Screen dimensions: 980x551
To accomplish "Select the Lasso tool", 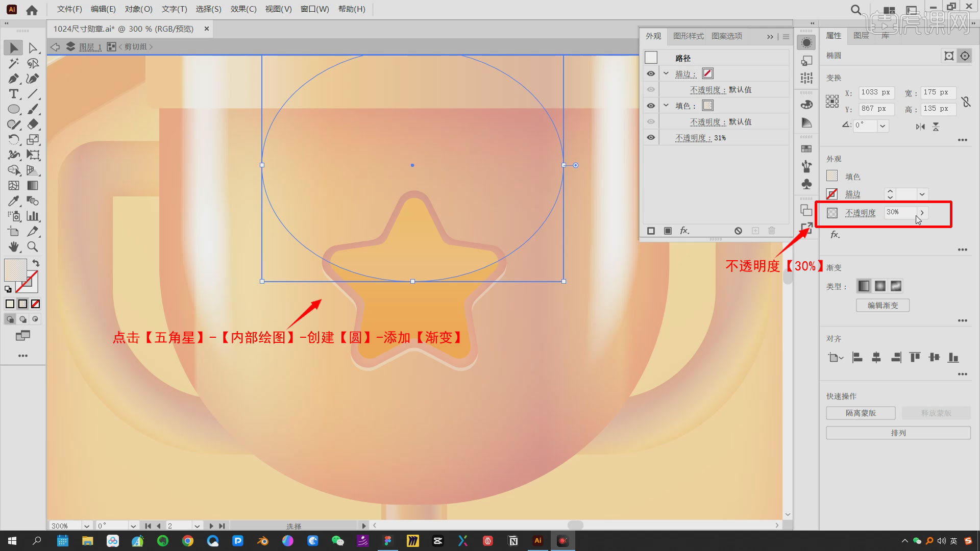I will (x=33, y=63).
